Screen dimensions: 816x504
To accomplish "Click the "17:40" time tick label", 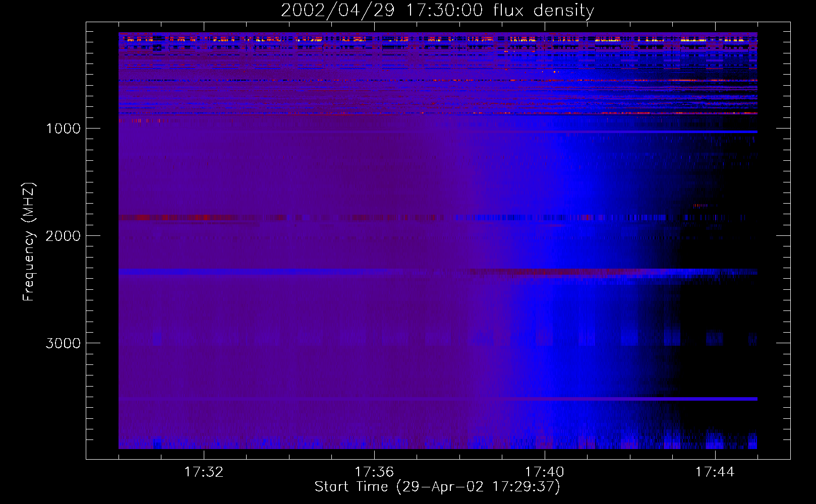I will [545, 472].
